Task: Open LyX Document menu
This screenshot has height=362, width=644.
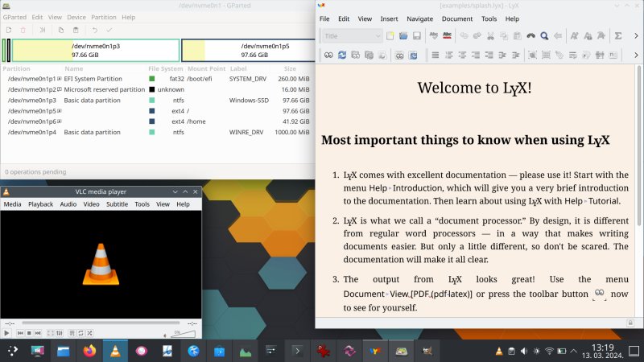Action: [x=457, y=19]
